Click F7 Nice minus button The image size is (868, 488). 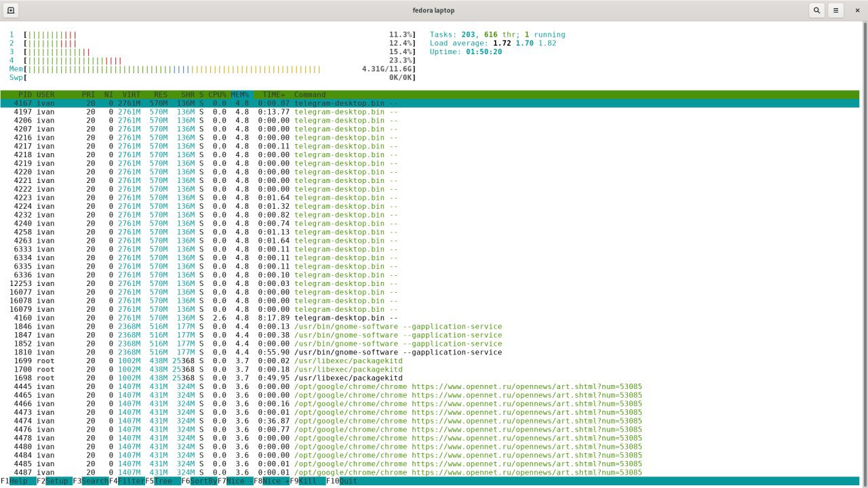(235, 481)
